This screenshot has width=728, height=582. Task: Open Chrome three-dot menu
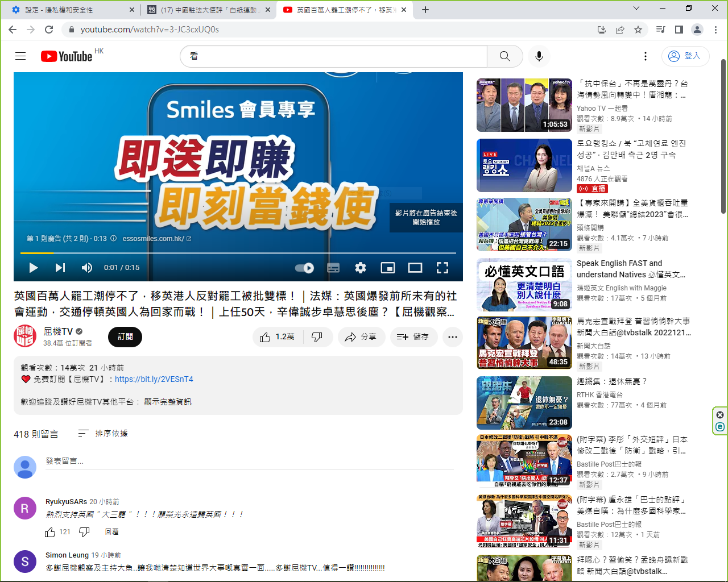(715, 30)
